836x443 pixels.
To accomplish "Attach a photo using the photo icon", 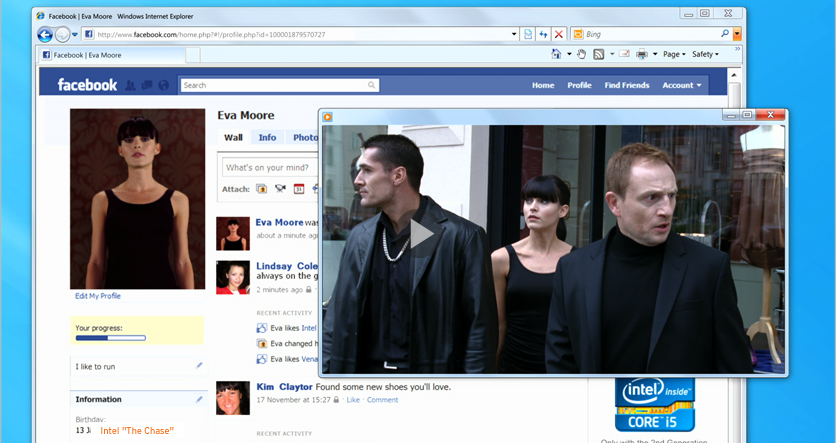I will [x=261, y=189].
